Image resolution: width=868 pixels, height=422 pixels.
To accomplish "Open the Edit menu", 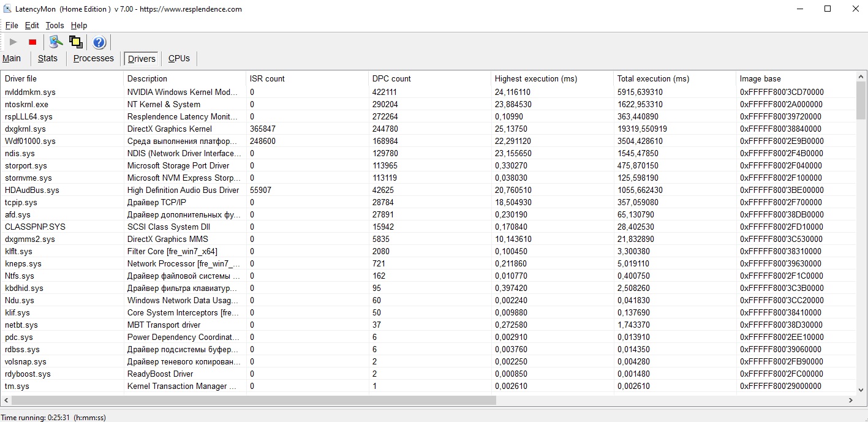I will coord(32,26).
